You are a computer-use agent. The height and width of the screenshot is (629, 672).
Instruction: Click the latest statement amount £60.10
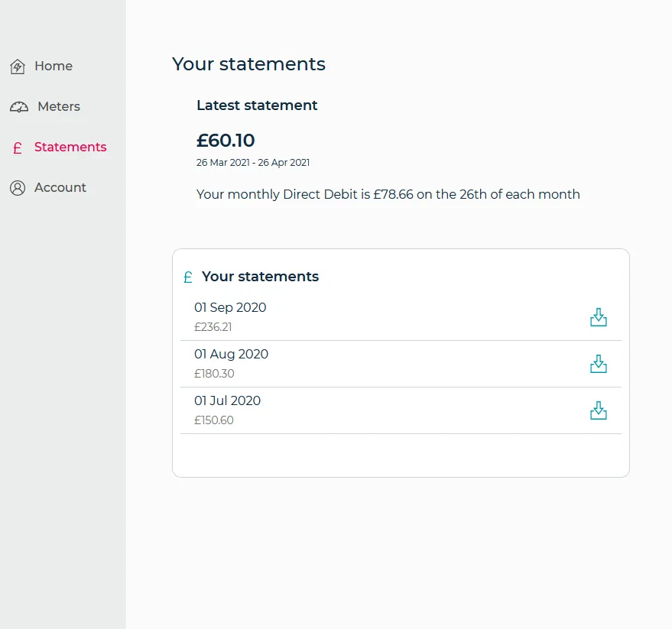226,141
